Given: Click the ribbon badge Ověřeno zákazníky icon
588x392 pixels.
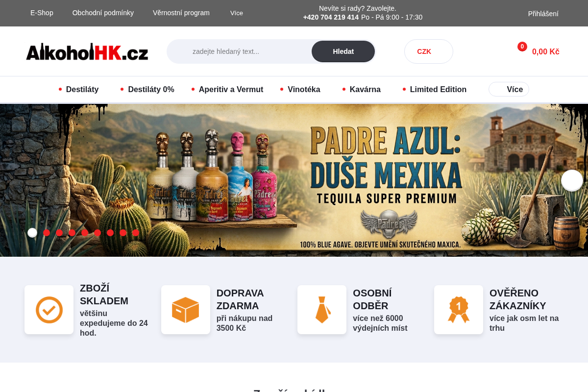Looking at the screenshot, I should [x=459, y=310].
